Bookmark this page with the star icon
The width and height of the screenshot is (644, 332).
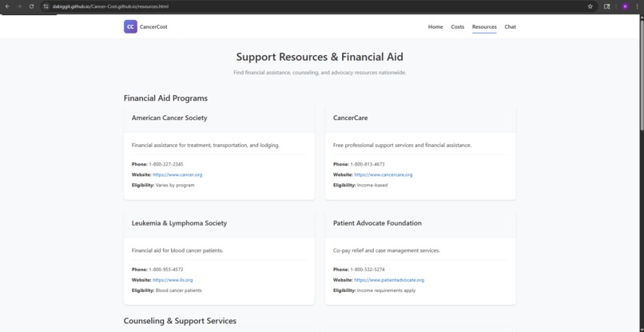tap(590, 6)
